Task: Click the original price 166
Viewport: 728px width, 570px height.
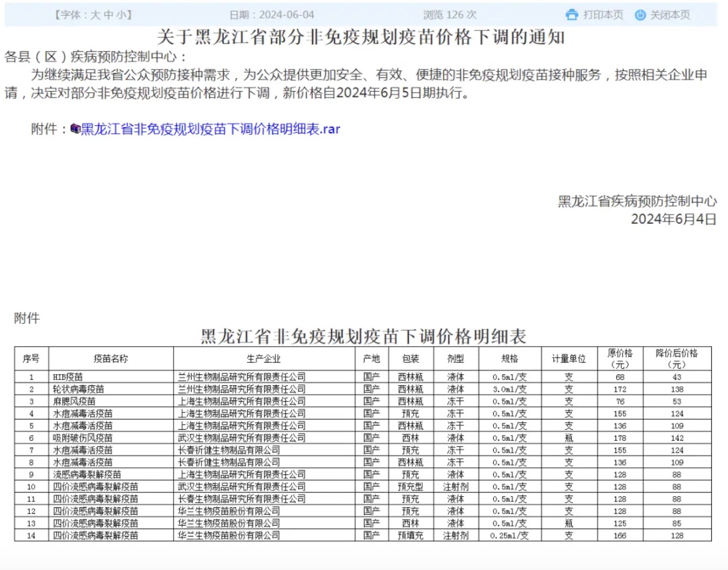Action: click(620, 535)
